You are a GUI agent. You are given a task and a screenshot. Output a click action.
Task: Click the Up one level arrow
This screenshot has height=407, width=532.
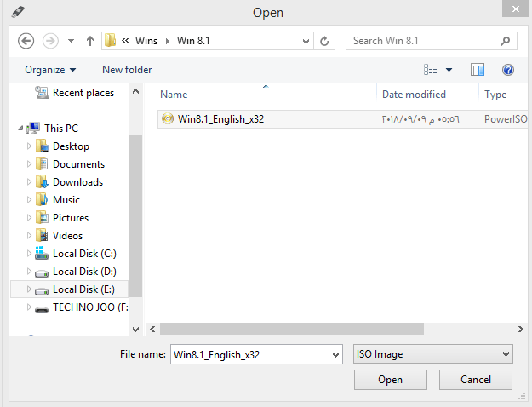90,41
